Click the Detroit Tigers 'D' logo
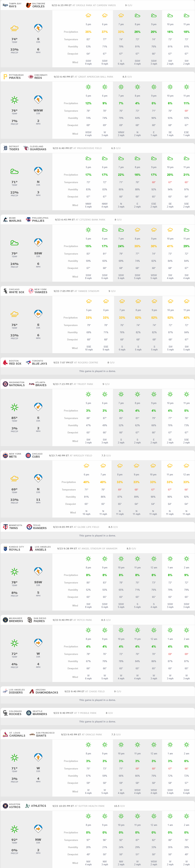Viewport: 195px width, 868px height. pyautogui.click(x=5, y=148)
